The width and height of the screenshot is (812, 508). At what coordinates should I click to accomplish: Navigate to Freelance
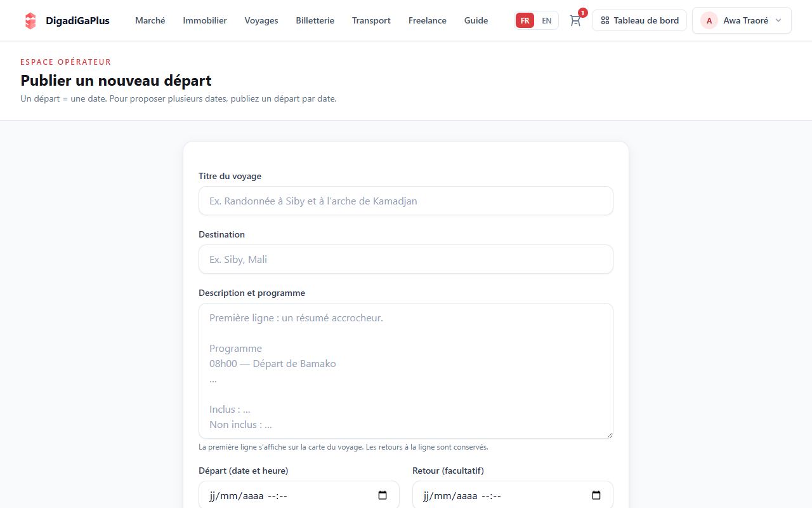click(x=428, y=20)
